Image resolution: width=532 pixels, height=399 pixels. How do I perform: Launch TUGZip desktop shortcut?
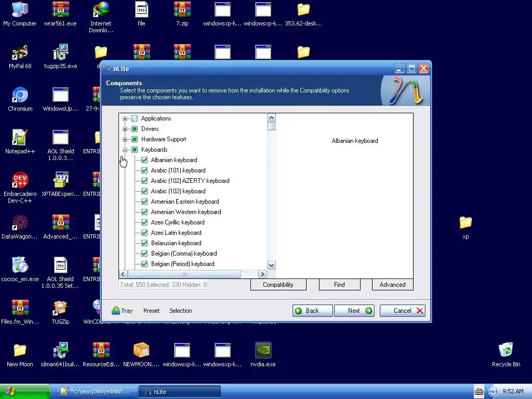click(x=60, y=312)
